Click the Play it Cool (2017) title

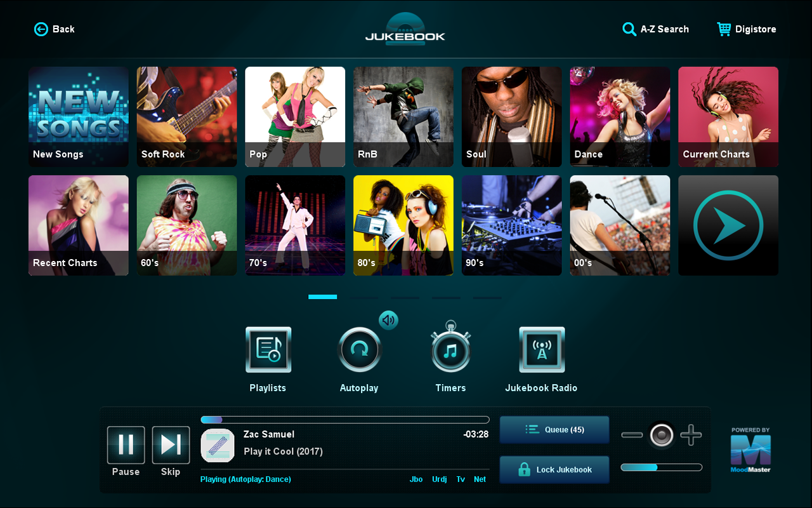tap(283, 451)
